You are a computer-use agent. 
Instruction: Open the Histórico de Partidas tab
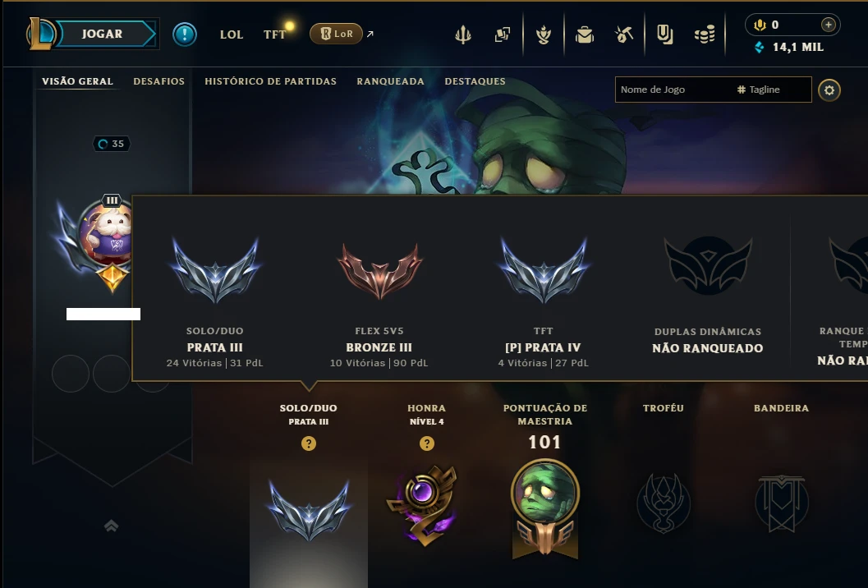click(x=270, y=81)
